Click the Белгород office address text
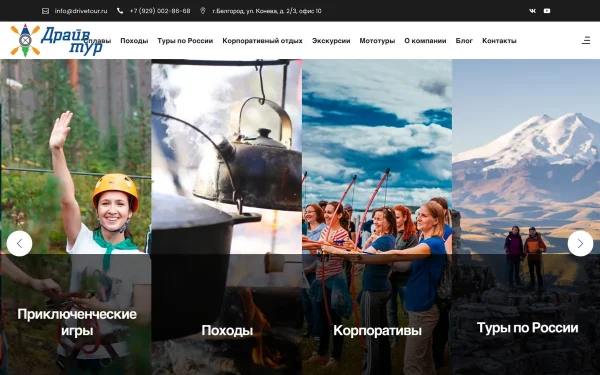The height and width of the screenshot is (375, 600). pos(267,11)
